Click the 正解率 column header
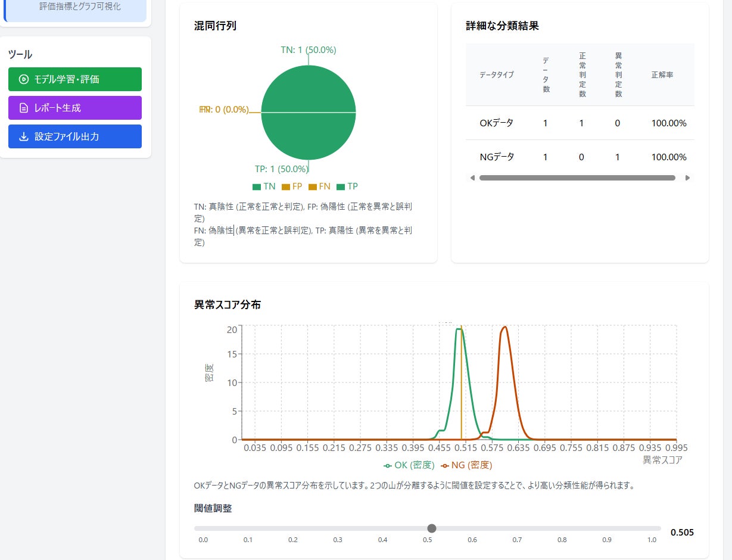The height and width of the screenshot is (560, 732). [x=662, y=75]
